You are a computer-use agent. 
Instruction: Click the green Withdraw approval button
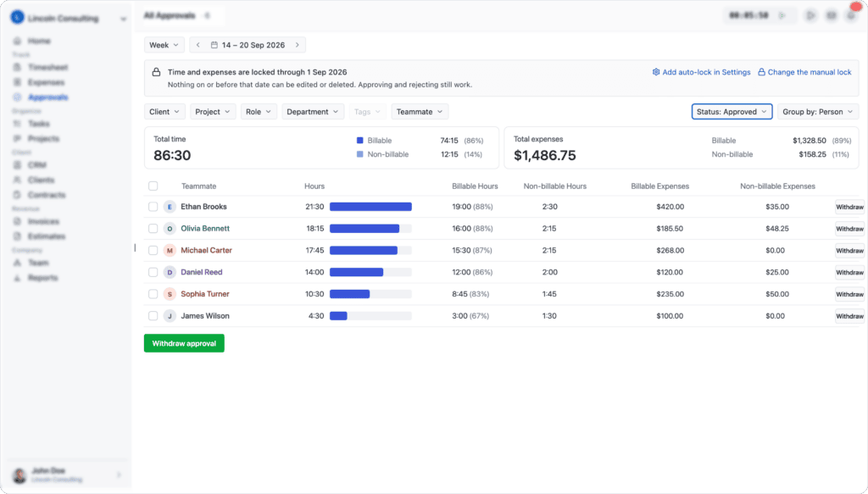click(x=184, y=343)
